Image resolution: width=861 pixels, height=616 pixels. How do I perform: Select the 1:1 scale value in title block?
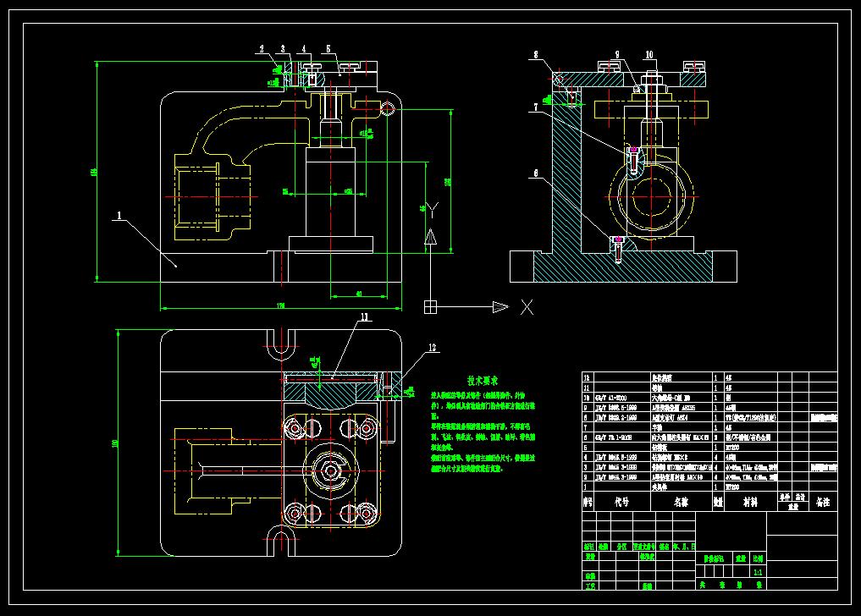(758, 572)
